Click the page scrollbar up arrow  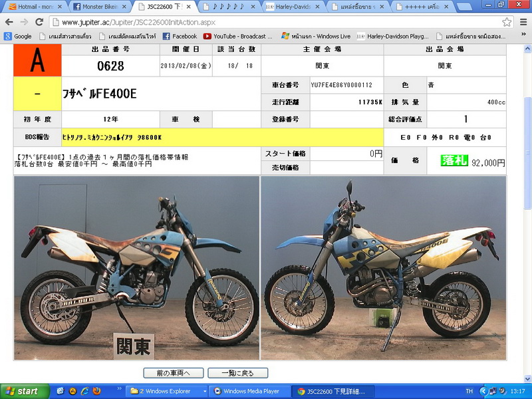527,49
